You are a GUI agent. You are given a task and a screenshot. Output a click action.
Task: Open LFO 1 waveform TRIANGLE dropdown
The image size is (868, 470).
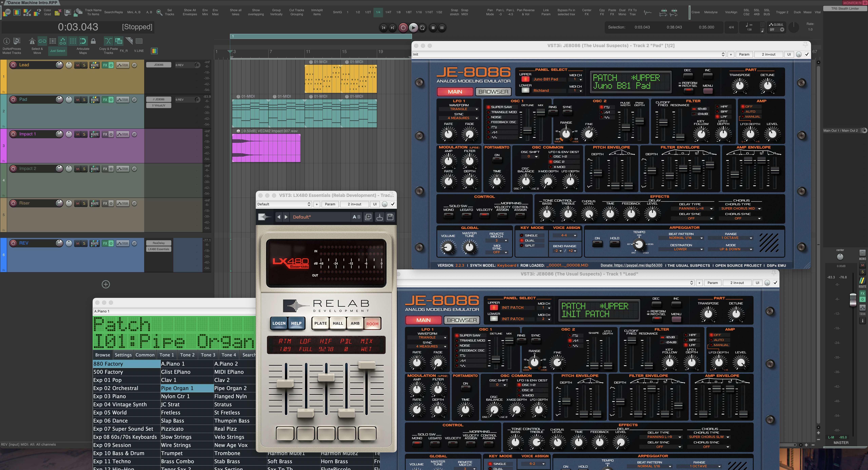click(x=459, y=109)
